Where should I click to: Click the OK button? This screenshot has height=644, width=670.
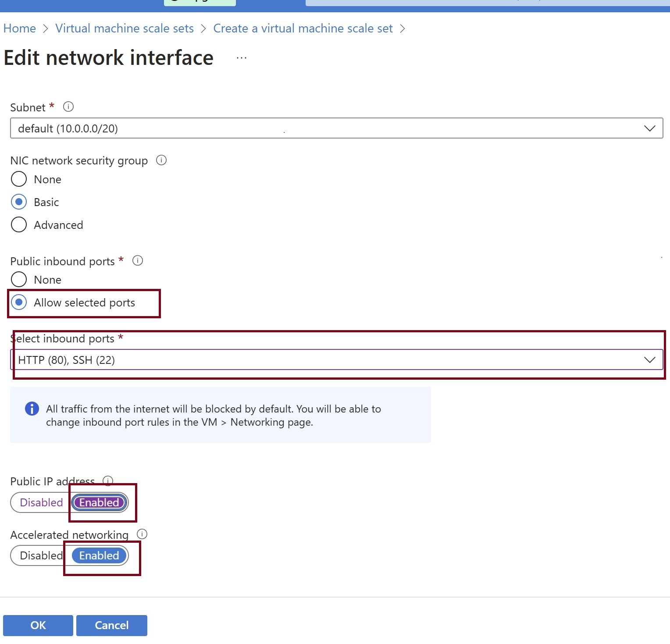tap(38, 625)
